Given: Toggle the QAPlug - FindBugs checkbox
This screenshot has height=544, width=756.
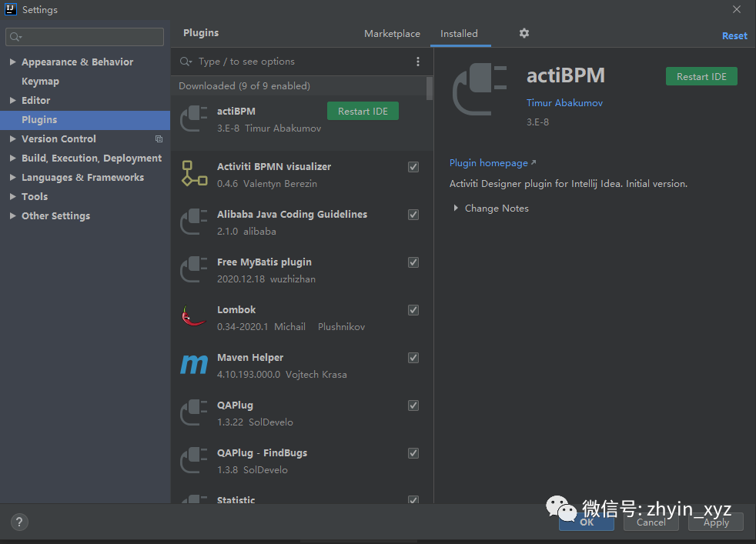Looking at the screenshot, I should [x=413, y=453].
